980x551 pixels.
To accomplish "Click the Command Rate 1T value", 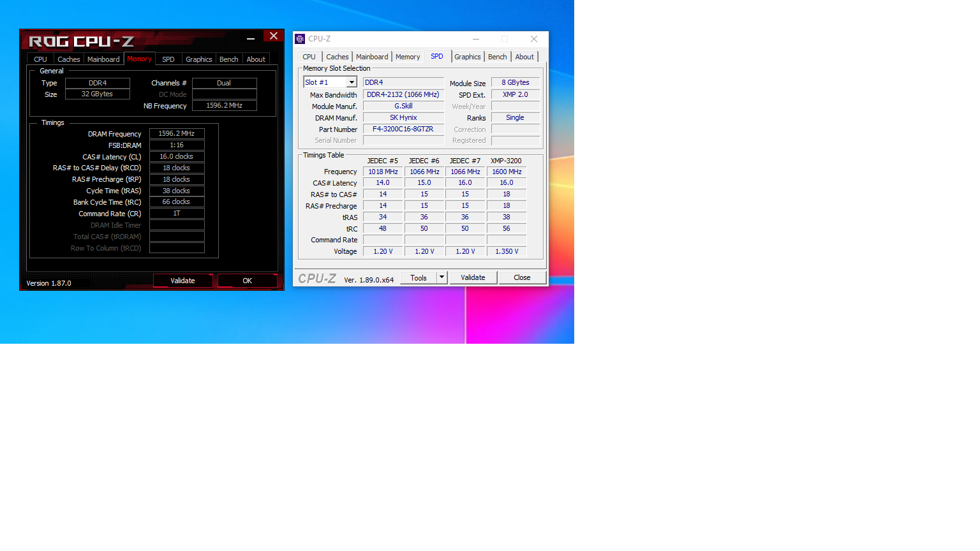I will (x=177, y=213).
